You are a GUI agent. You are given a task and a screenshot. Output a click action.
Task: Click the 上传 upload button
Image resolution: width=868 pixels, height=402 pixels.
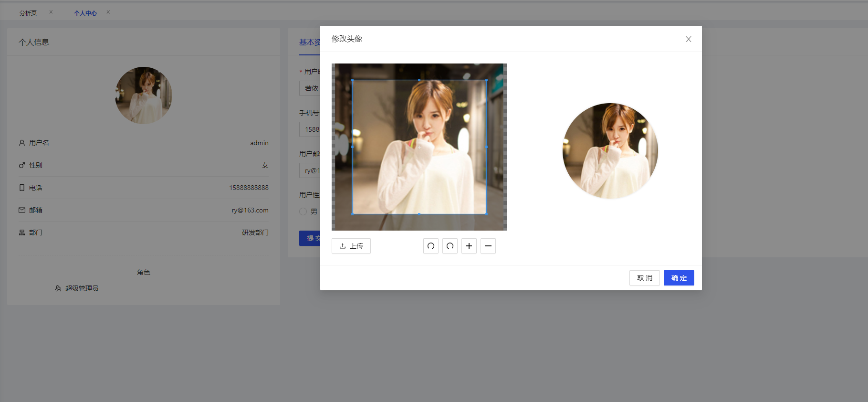point(351,246)
